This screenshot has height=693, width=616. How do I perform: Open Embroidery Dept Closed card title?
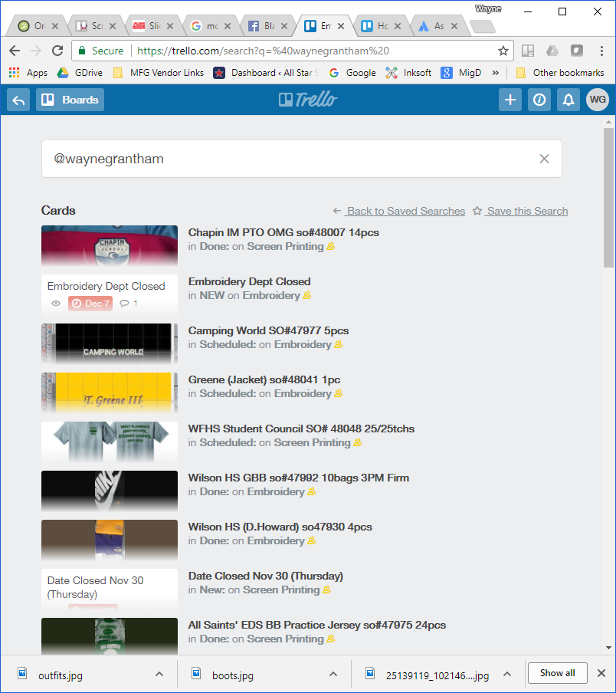tap(250, 281)
